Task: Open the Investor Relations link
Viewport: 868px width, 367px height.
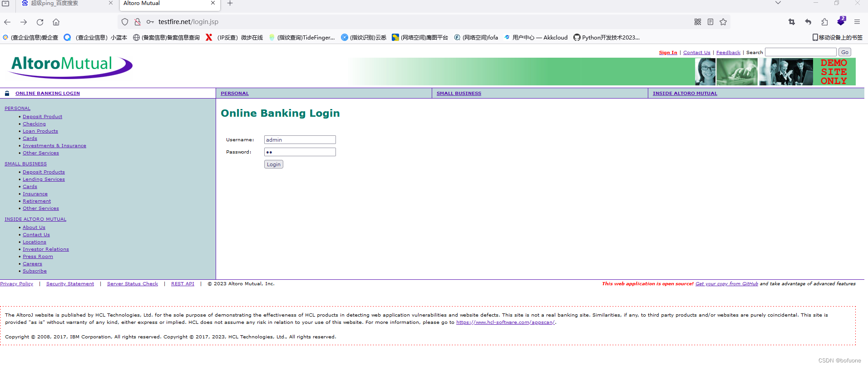Action: click(46, 249)
